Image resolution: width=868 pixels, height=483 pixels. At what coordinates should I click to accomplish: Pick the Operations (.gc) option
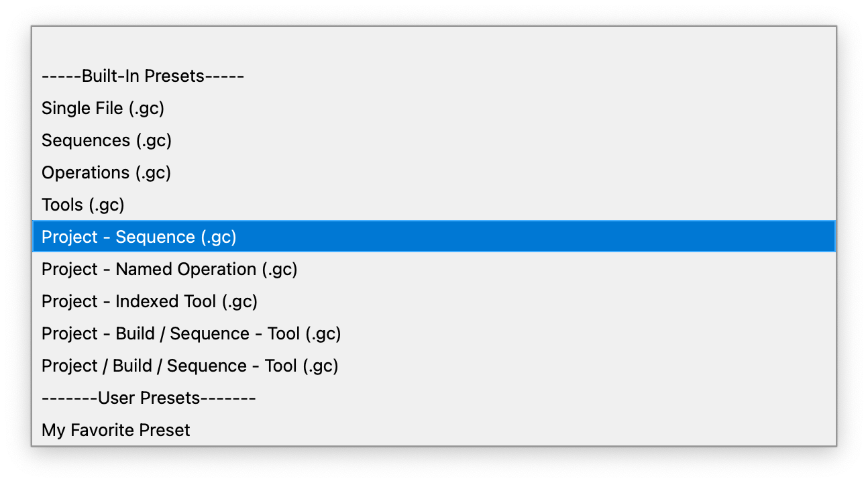coord(107,172)
